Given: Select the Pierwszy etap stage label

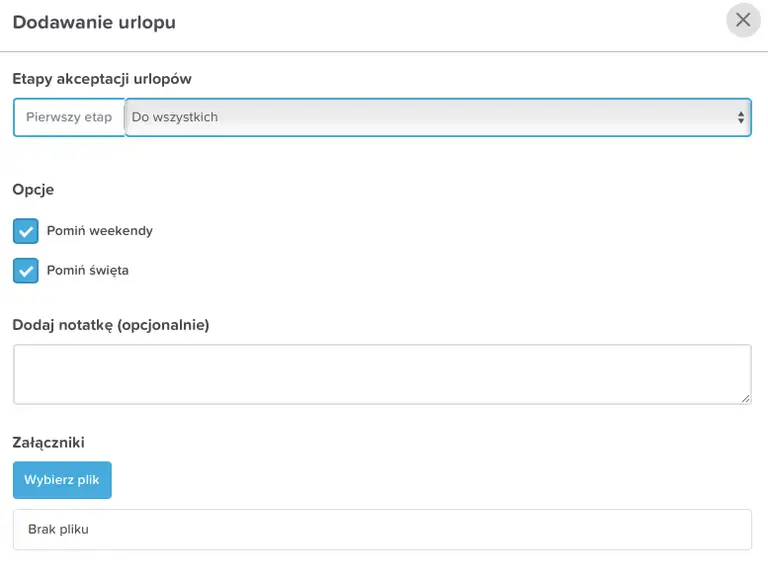Looking at the screenshot, I should click(x=69, y=118).
